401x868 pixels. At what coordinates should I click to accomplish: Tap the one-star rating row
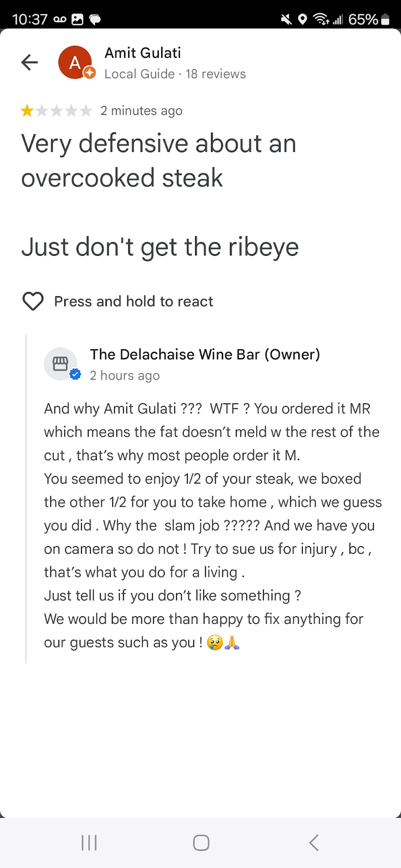(x=57, y=111)
